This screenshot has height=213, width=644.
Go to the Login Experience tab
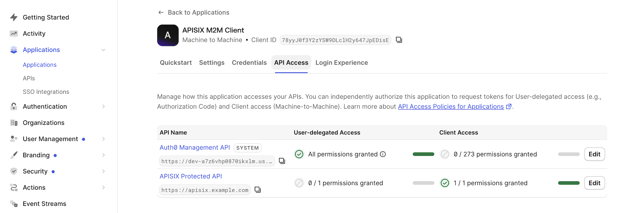point(342,63)
